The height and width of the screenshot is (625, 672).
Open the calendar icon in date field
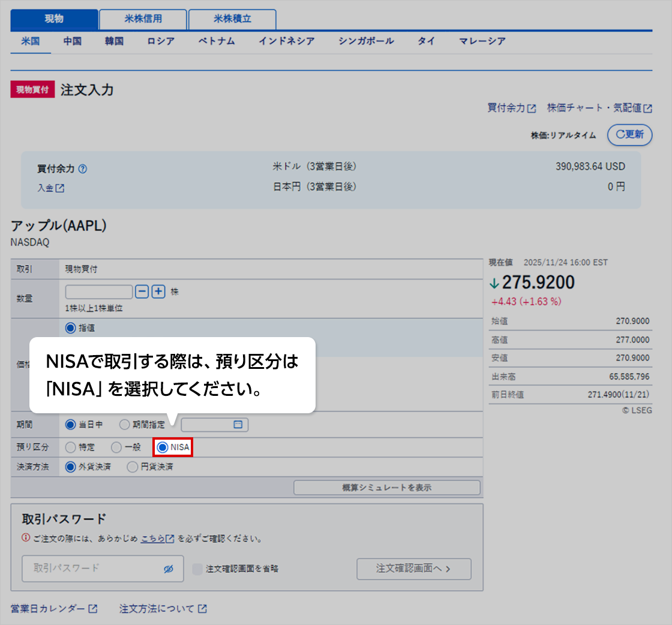coord(238,425)
